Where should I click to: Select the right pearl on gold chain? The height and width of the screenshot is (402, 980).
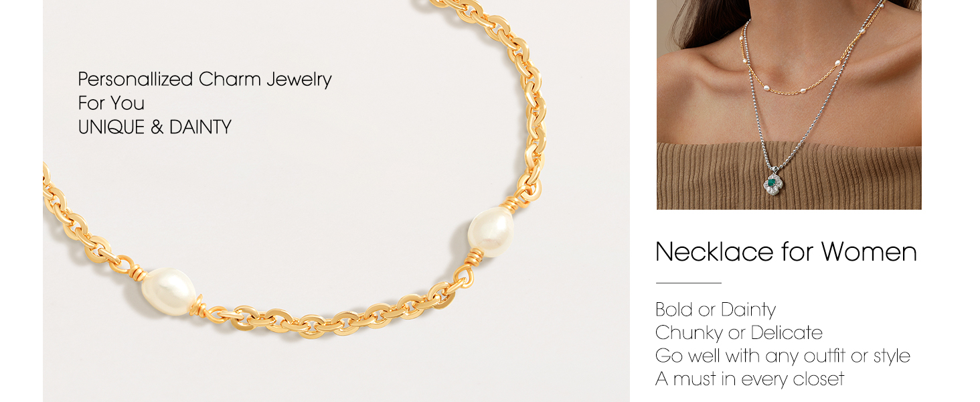pyautogui.click(x=491, y=232)
